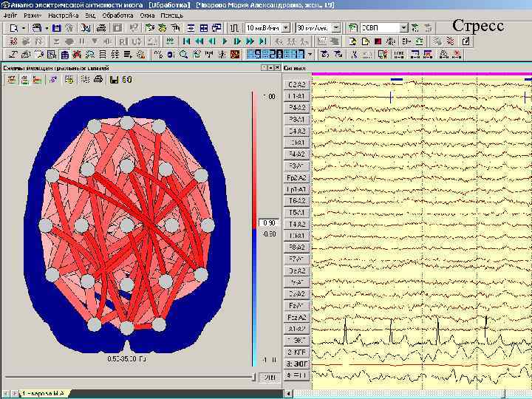532x399 pixels.
Task: Click button right of threshold slider
Action: [x=270, y=377]
